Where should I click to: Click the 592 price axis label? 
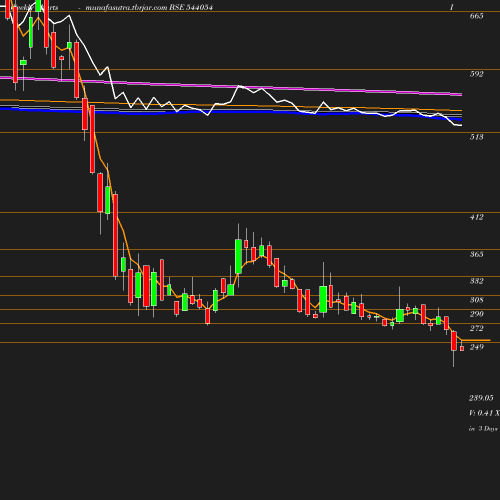click(476, 74)
